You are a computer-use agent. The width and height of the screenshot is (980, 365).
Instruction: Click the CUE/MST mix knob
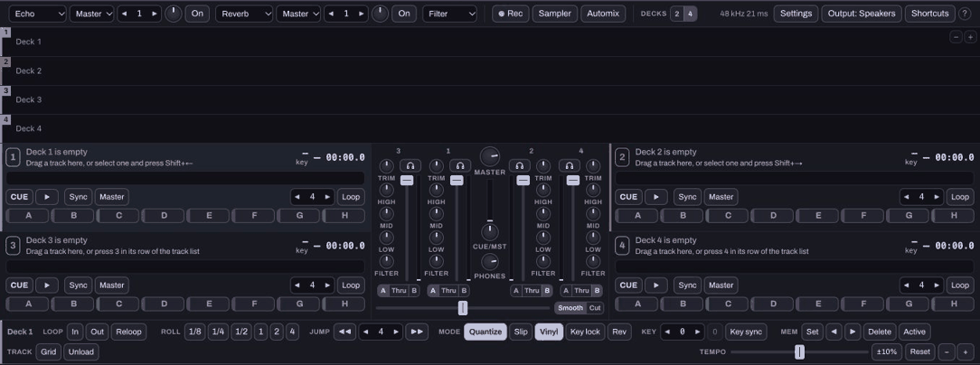pyautogui.click(x=490, y=232)
